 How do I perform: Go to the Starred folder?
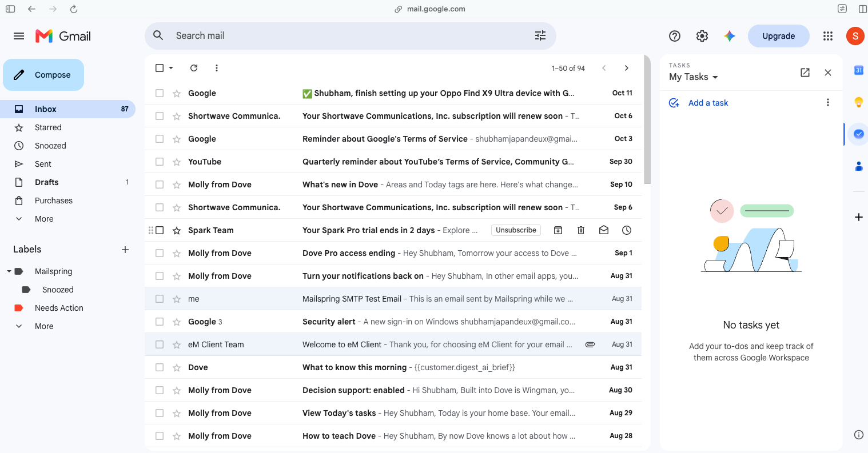[x=48, y=127]
